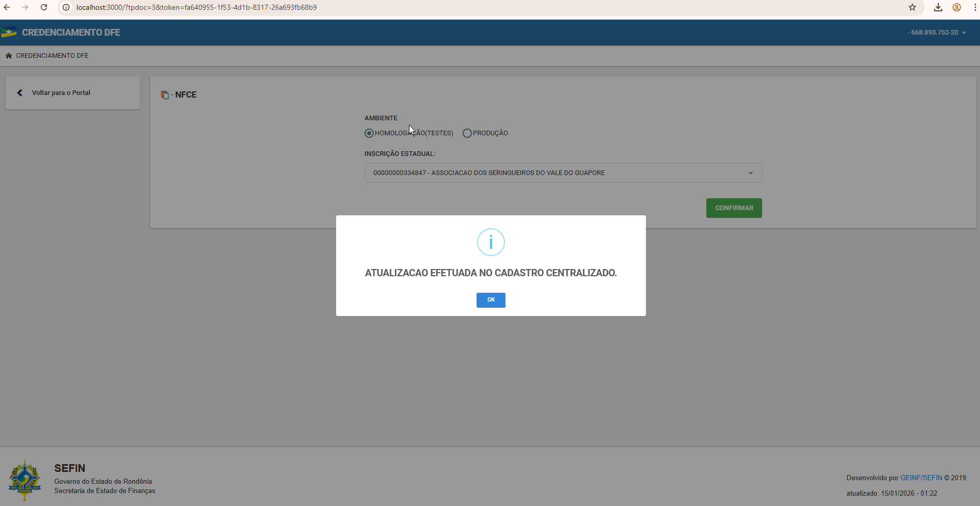Click the browser profile avatar icon
The width and height of the screenshot is (980, 506).
(x=957, y=7)
